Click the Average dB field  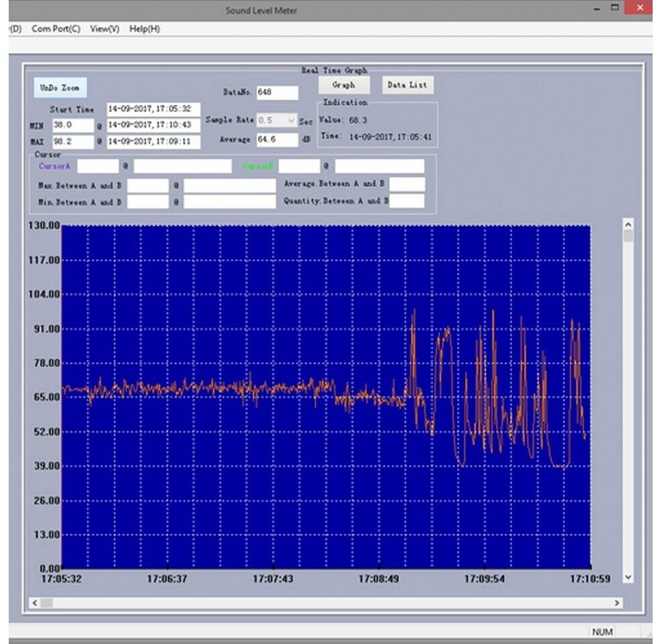click(276, 140)
